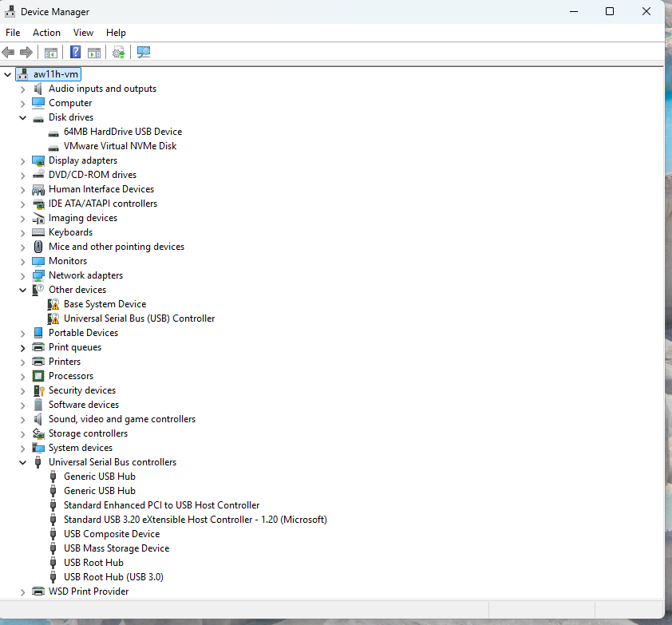
Task: Expand the Monitors category
Action: tap(22, 262)
